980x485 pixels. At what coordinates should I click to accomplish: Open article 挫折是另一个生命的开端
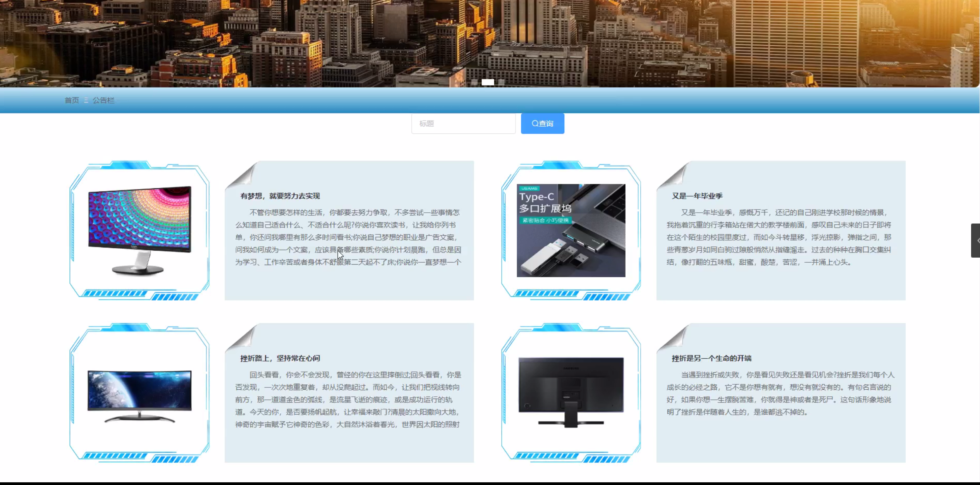pyautogui.click(x=711, y=358)
